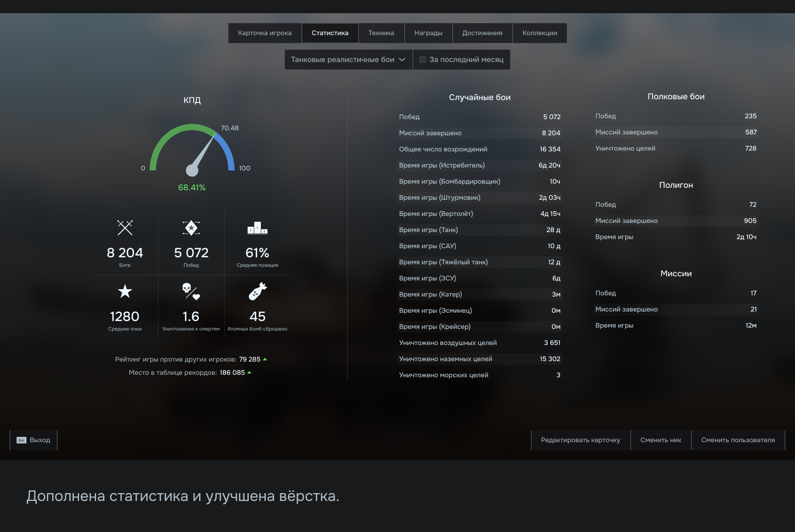Click the Сменить ник button
Screen dimensions: 795x532
point(661,440)
